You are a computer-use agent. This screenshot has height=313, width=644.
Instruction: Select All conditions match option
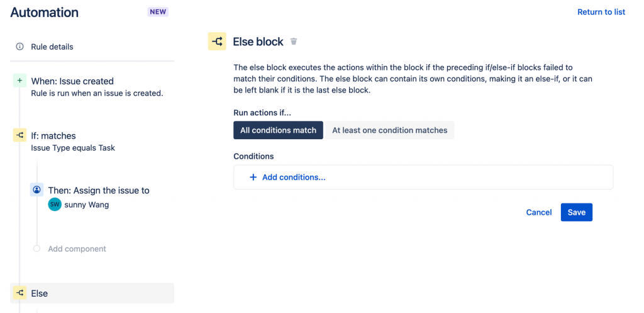[279, 130]
